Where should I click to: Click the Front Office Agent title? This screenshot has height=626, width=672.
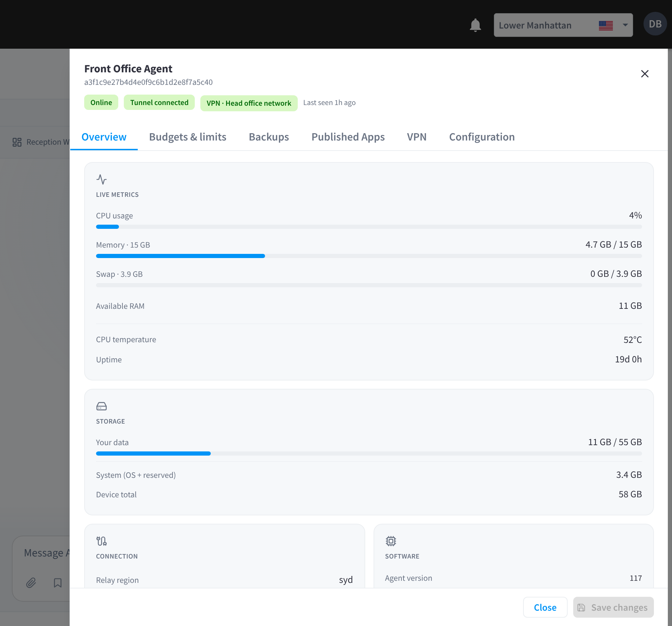[x=128, y=69]
